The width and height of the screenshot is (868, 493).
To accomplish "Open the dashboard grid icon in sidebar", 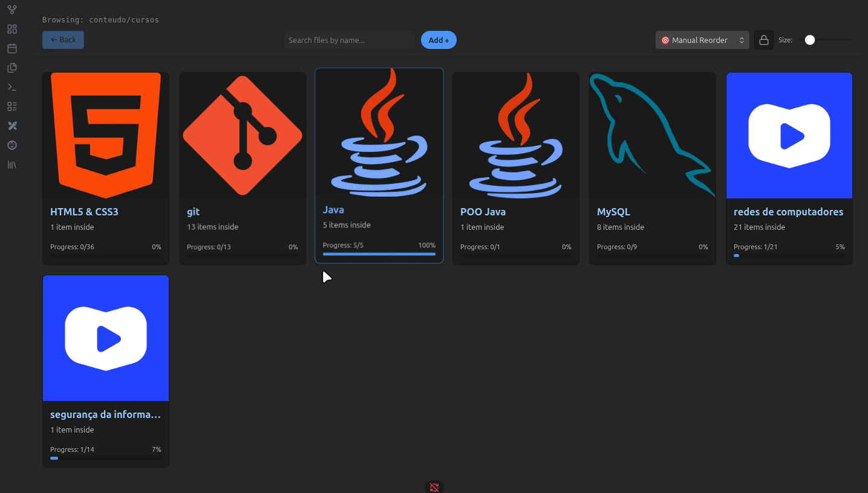I will 12,29.
